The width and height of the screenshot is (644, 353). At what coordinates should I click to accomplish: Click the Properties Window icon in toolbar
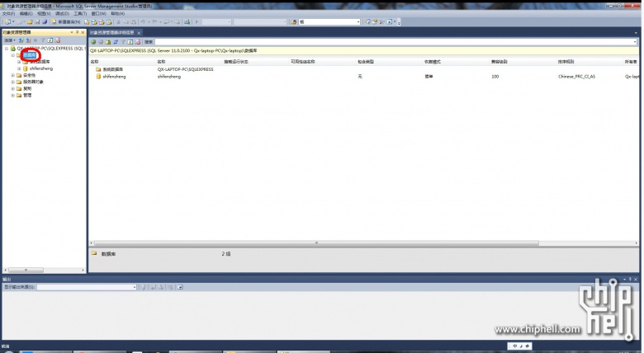375,21
